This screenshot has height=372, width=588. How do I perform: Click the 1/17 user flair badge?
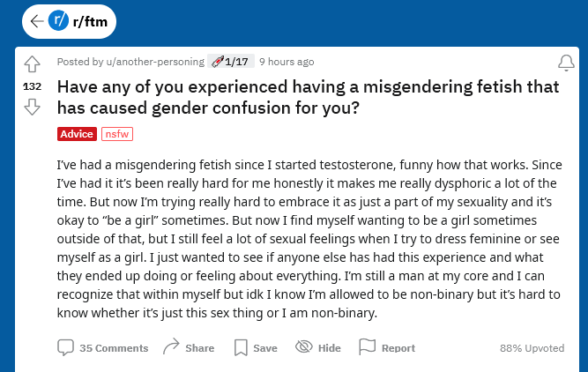pos(231,61)
